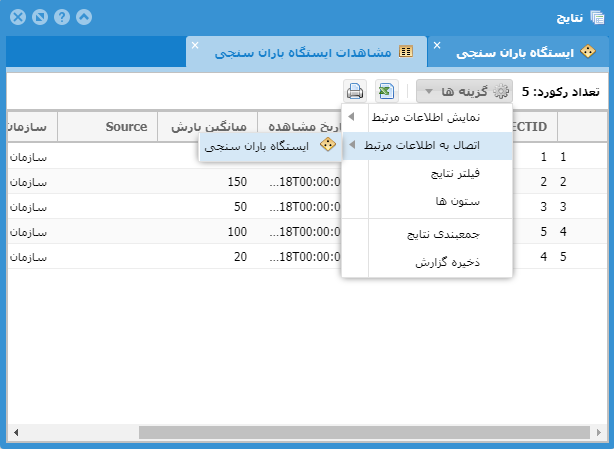This screenshot has width=614, height=449.
Task: Choose فیلتر نتایج from options menu
Action: click(x=427, y=173)
